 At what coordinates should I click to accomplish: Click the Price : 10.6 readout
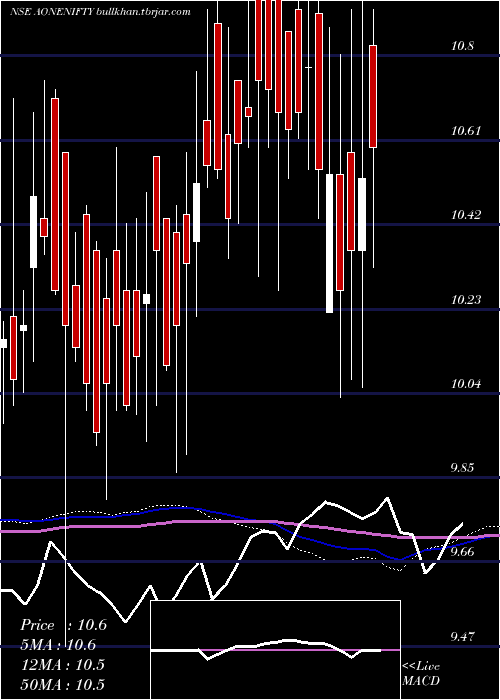(63, 625)
